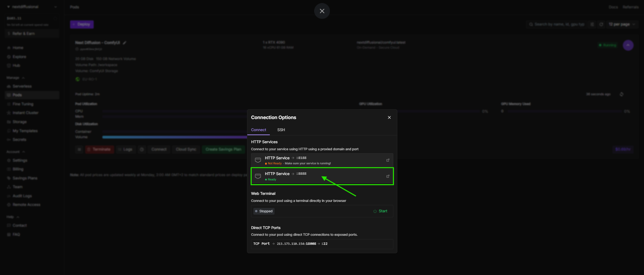Start the Web Terminal

380,211
